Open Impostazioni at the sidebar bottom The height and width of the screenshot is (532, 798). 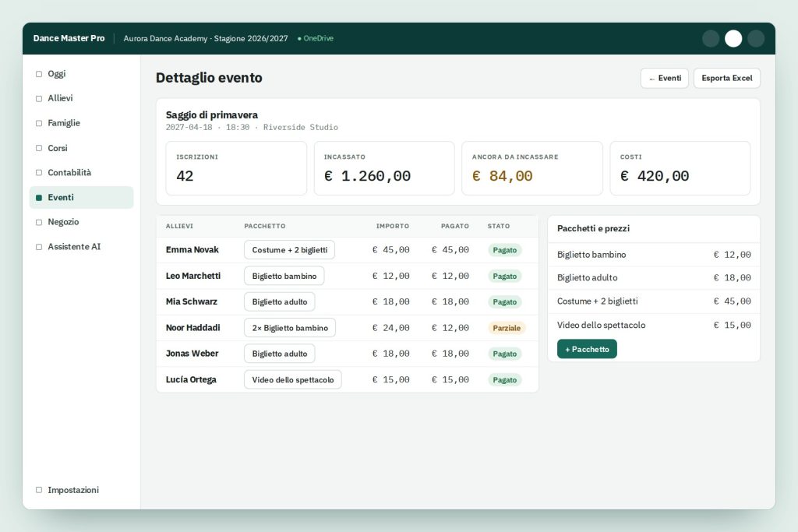coord(81,490)
